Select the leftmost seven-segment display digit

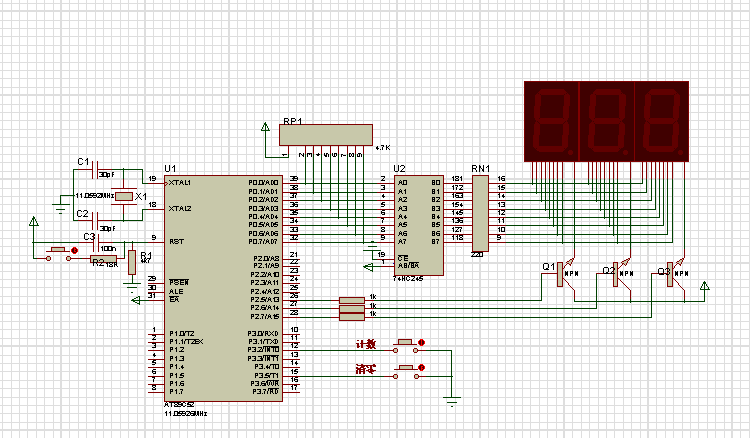pyautogui.click(x=551, y=121)
